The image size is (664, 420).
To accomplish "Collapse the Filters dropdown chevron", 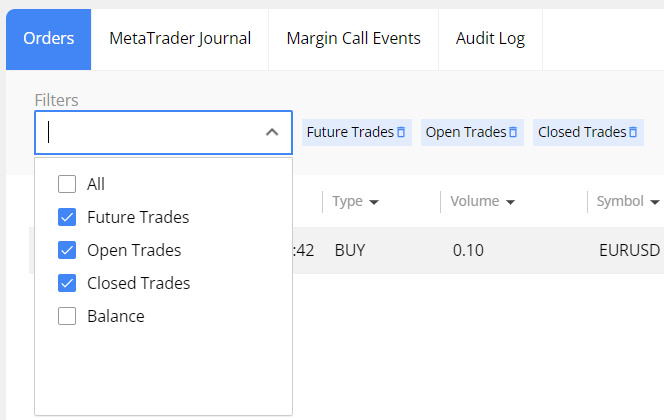I will (272, 132).
